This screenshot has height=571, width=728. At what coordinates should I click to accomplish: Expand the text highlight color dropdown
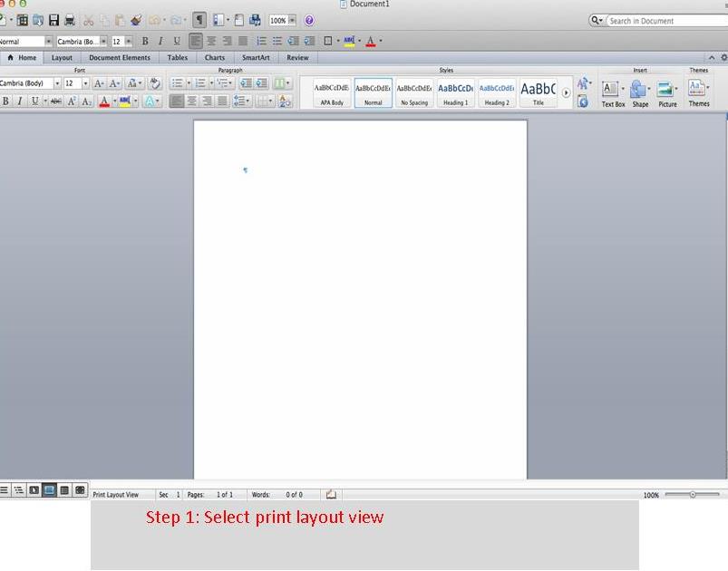coord(134,102)
